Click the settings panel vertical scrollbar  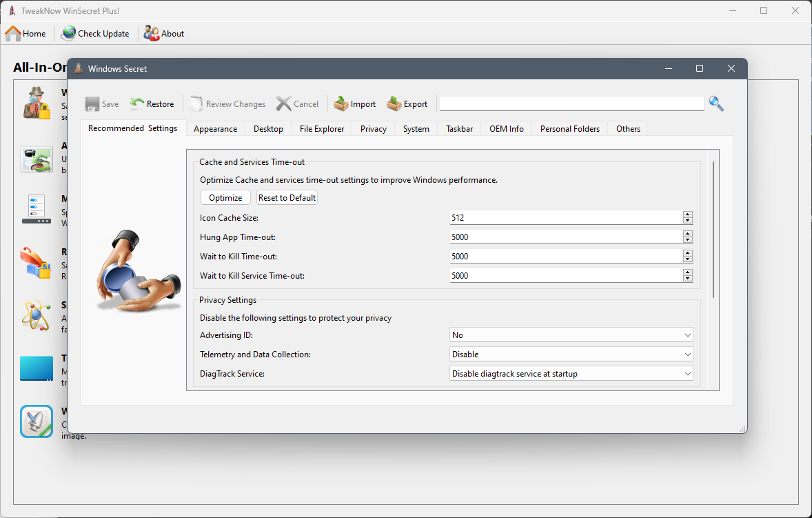[x=713, y=230]
